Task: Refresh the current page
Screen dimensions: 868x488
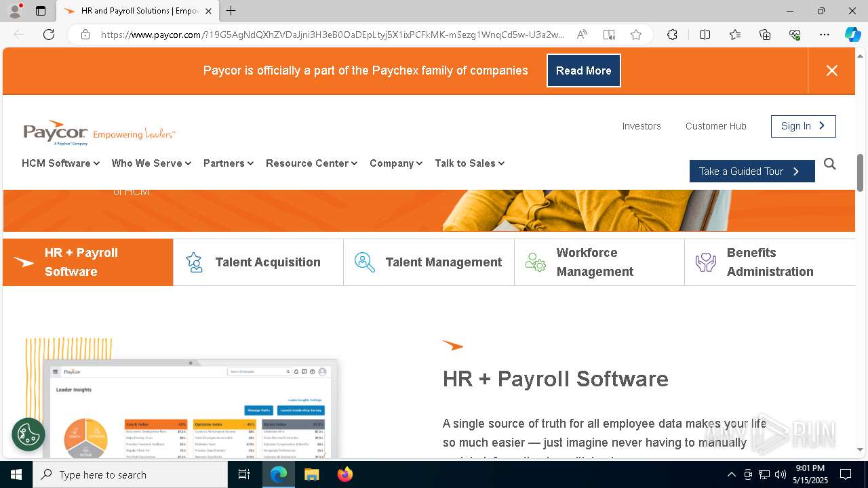Action: 49,35
